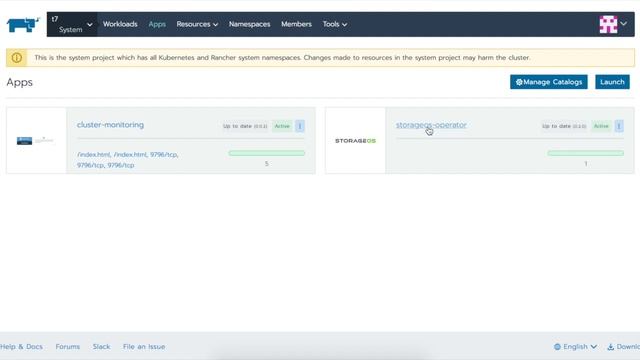This screenshot has height=360, width=640.
Task: Click the warning info icon in banner
Action: (17, 58)
